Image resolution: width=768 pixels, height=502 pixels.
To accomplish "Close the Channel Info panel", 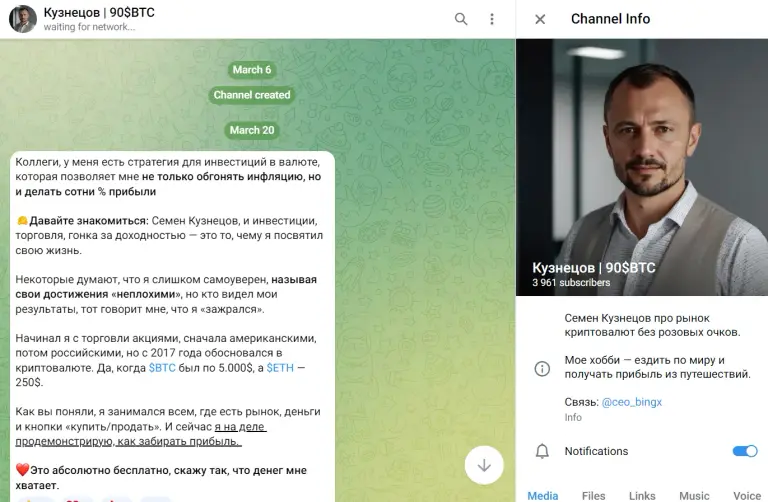I will (x=540, y=19).
